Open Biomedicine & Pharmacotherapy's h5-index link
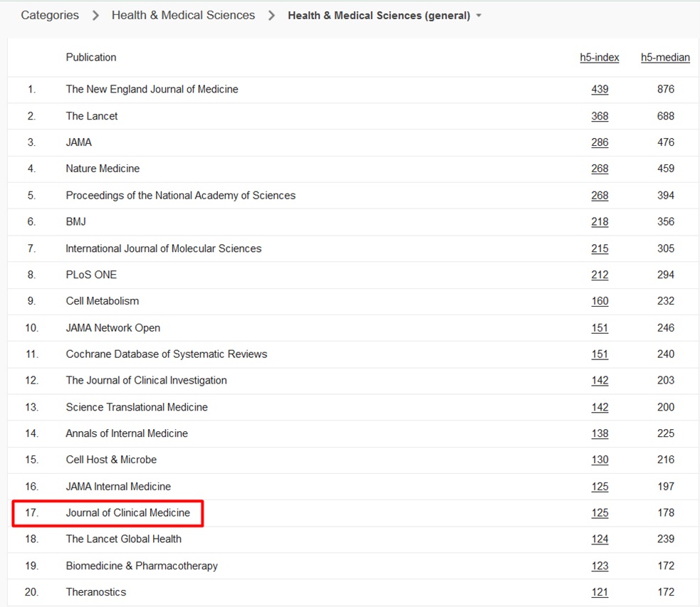Image resolution: width=700 pixels, height=607 pixels. coord(600,565)
